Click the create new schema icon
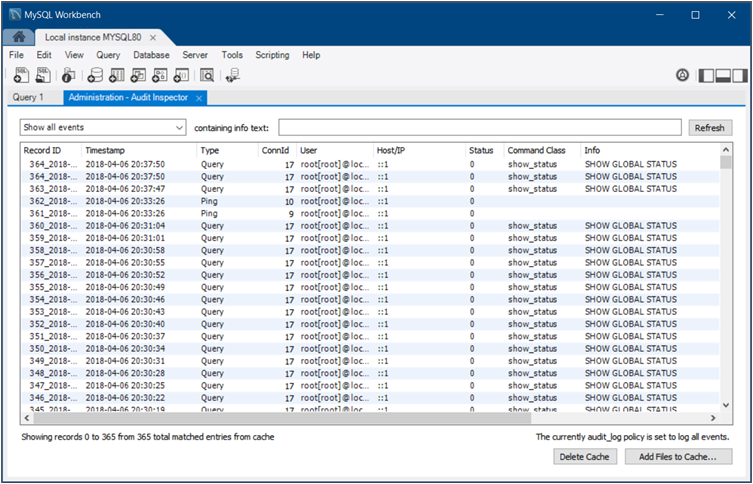753x484 pixels. (x=94, y=75)
